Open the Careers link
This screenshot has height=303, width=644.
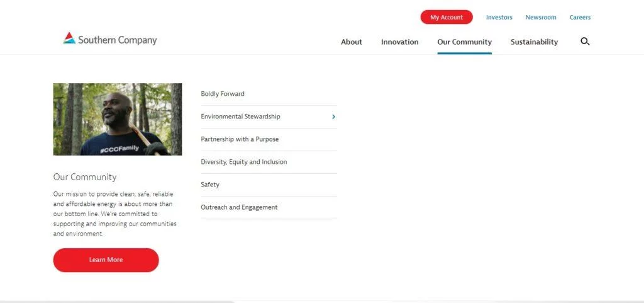point(580,18)
